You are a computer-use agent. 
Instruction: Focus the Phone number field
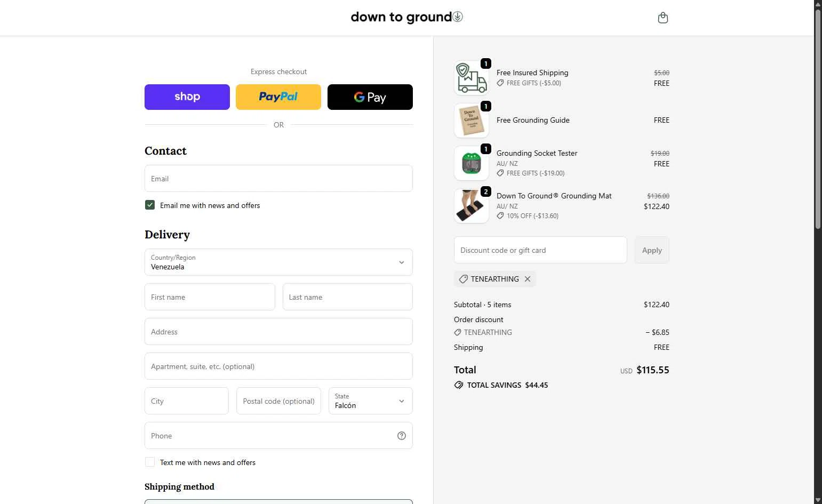pyautogui.click(x=278, y=435)
